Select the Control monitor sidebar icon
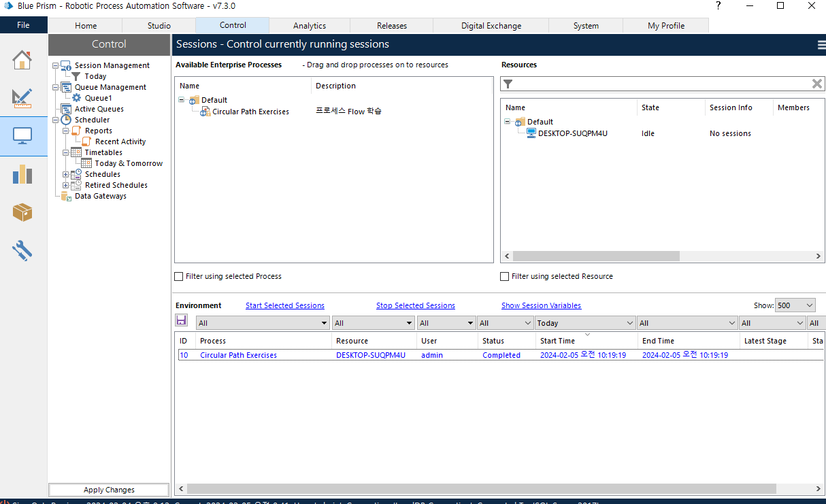 pyautogui.click(x=22, y=136)
